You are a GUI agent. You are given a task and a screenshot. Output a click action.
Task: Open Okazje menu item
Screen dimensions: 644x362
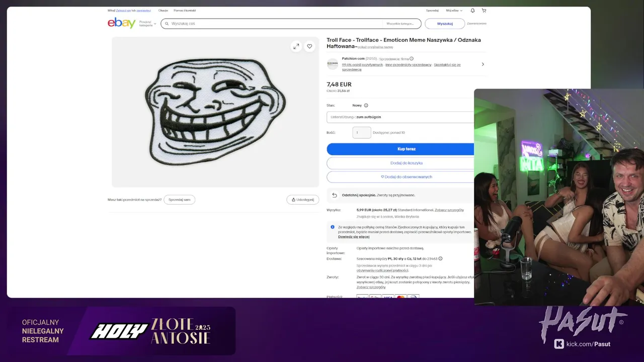163,11
